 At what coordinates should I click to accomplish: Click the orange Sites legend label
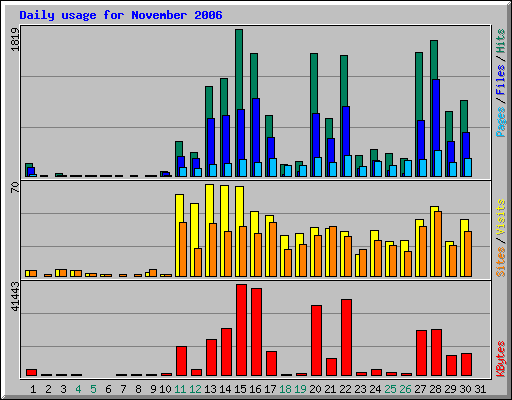pyautogui.click(x=500, y=262)
